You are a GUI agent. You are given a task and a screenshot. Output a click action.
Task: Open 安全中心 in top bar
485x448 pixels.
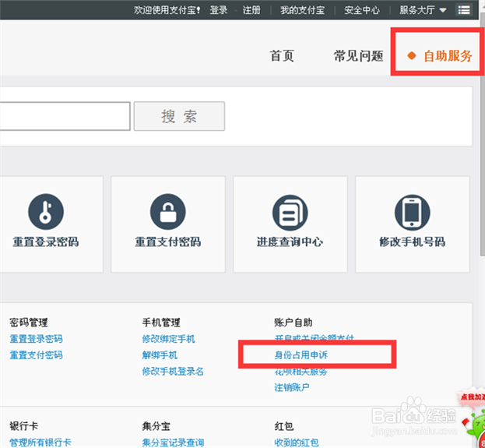362,10
